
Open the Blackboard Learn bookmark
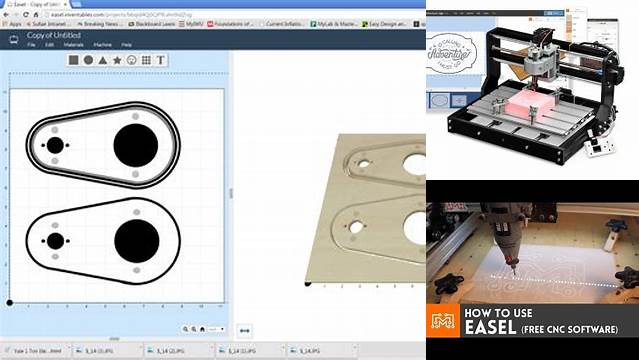152,24
